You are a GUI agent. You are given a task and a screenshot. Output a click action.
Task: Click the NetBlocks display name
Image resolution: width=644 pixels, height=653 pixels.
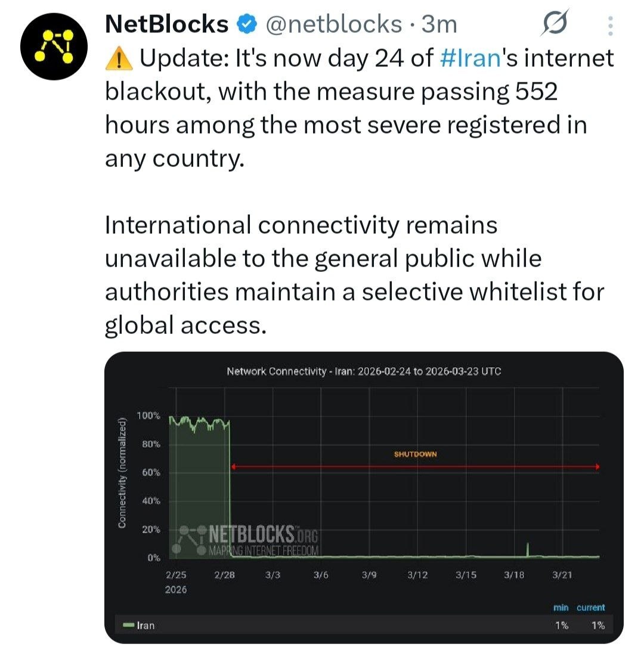(166, 24)
